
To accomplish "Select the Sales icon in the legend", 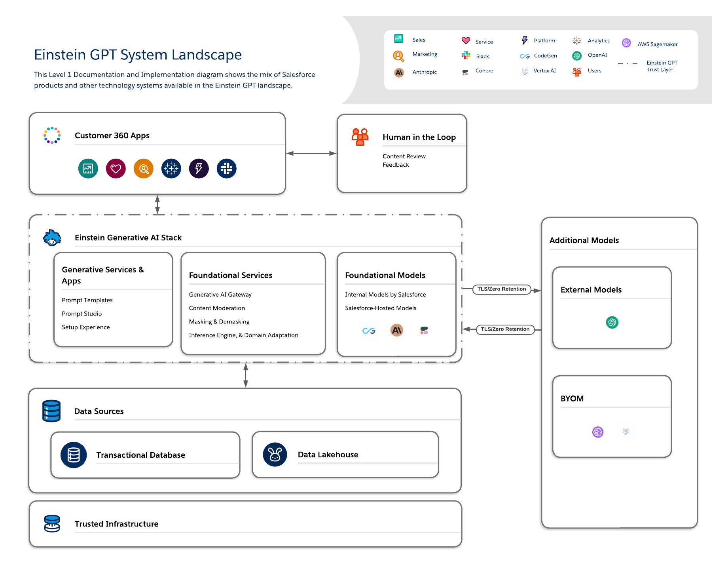I will click(x=398, y=39).
